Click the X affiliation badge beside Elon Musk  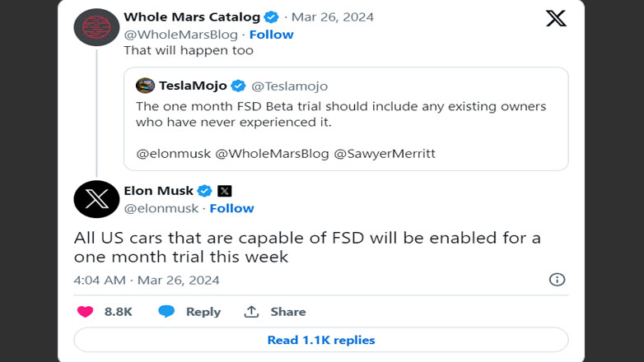tap(225, 191)
